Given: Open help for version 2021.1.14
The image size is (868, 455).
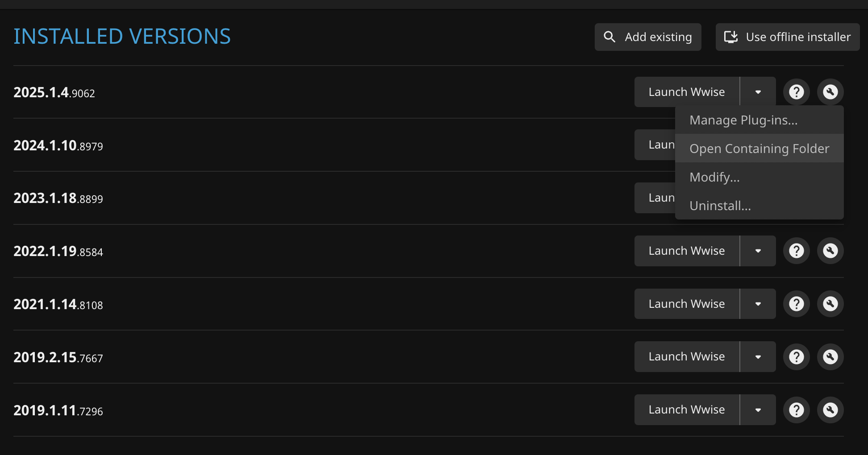Looking at the screenshot, I should [x=796, y=304].
